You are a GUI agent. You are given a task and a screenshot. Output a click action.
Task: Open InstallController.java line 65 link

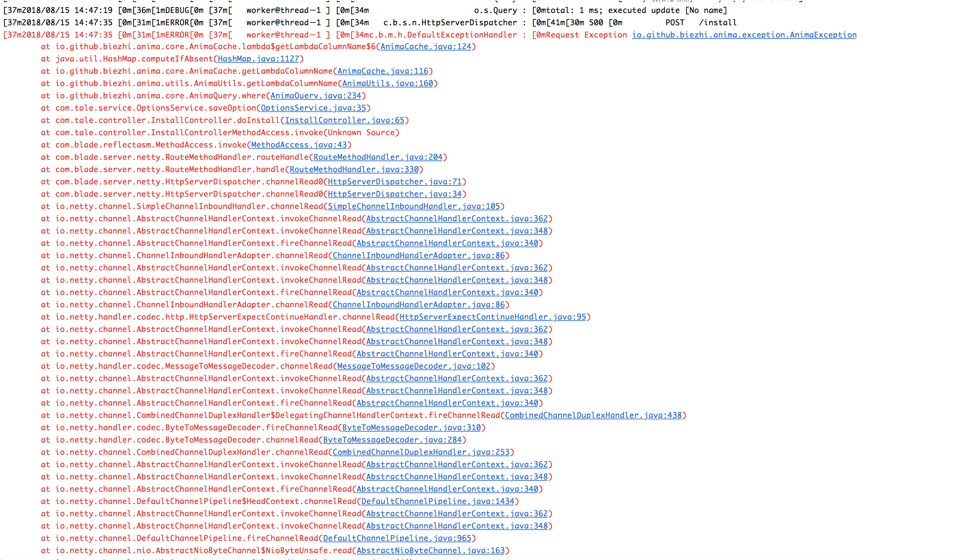point(344,121)
